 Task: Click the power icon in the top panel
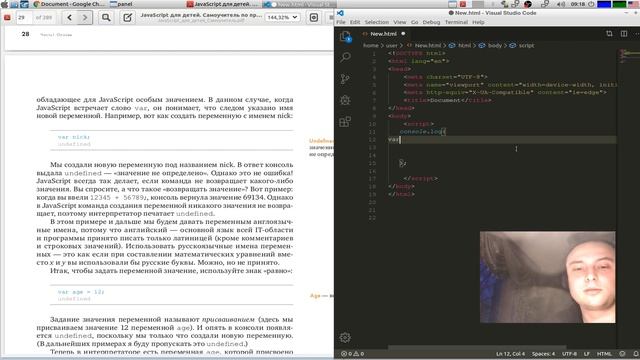pos(591,4)
